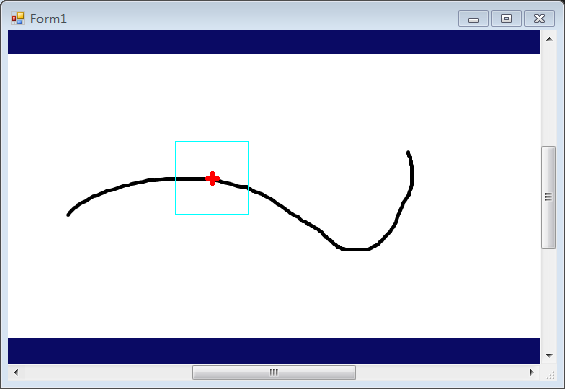565x389 pixels.
Task: Click the Form1 title text
Action: [48, 19]
